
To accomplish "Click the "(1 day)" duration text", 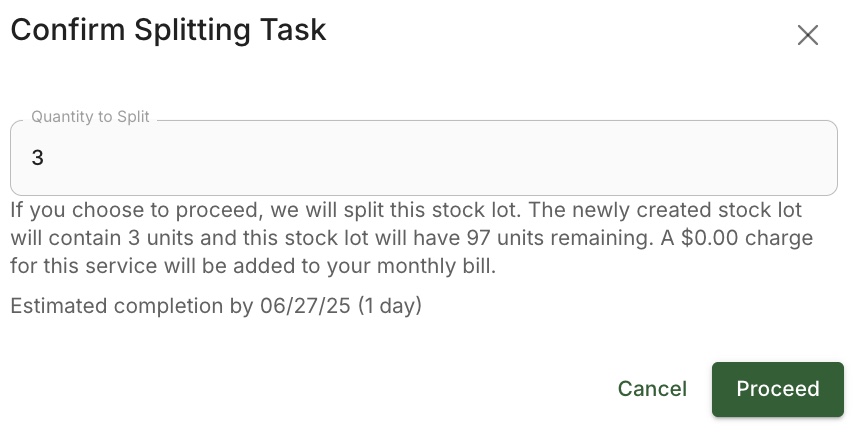I will point(390,306).
